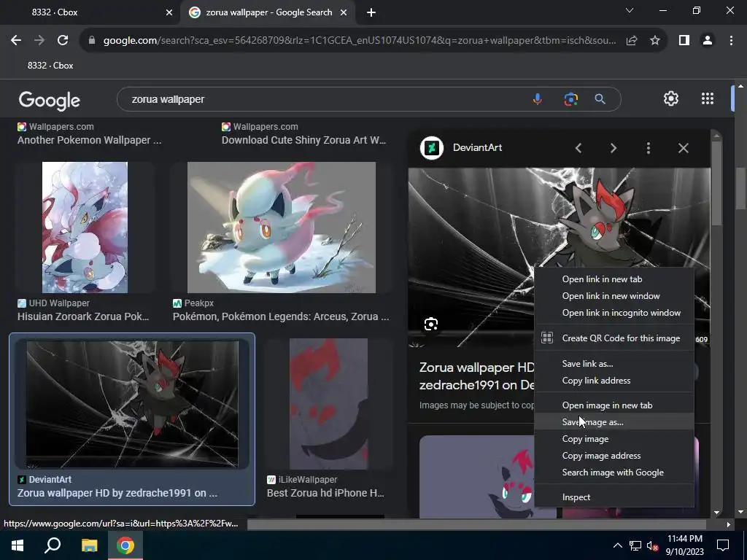Open the muted volume tray icon
Screen dimensions: 747x560
click(653, 545)
